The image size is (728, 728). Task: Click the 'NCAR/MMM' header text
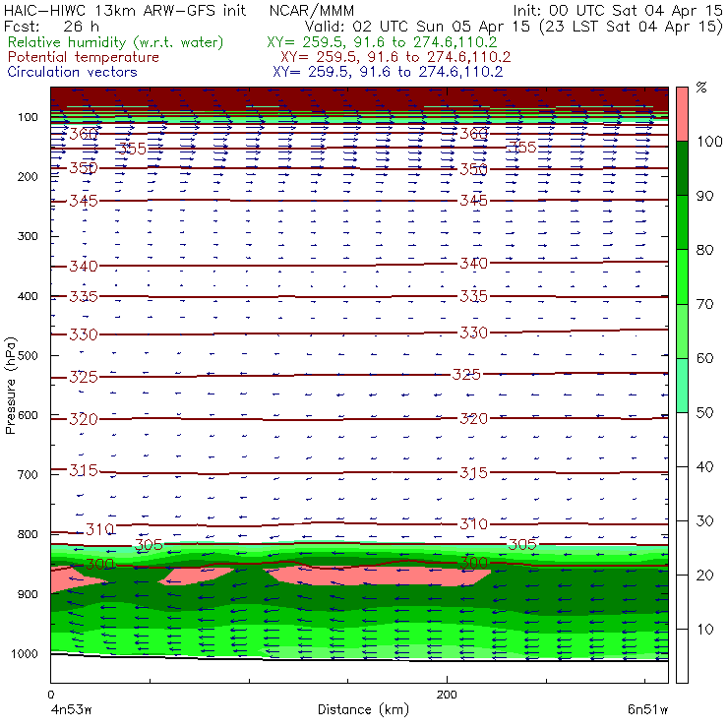[312, 10]
